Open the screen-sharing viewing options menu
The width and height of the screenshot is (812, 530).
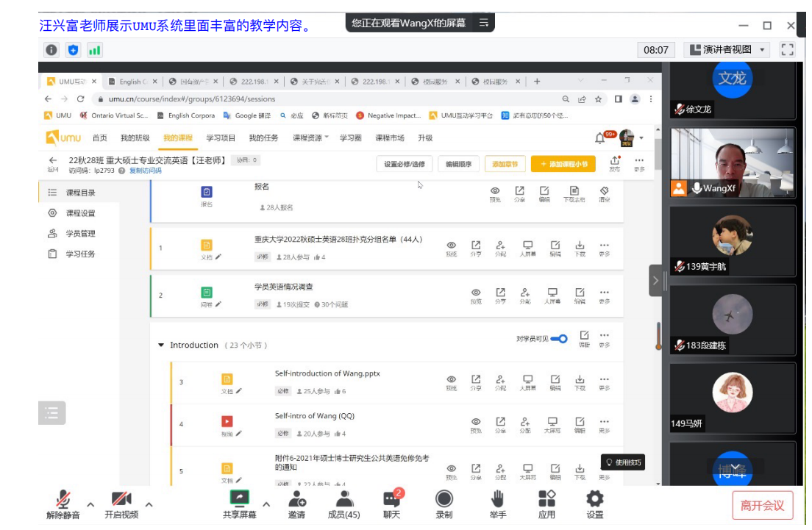click(484, 23)
